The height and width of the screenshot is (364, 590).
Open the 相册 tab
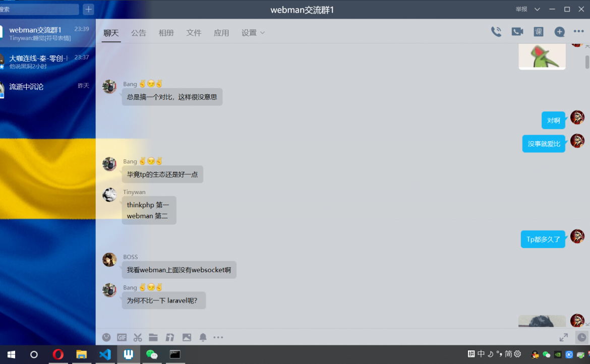point(166,33)
